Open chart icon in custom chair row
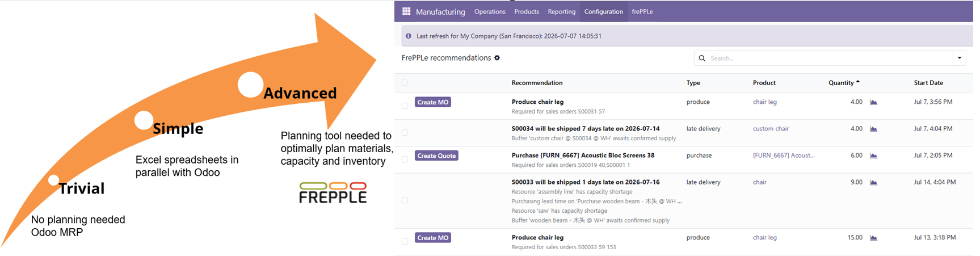Image resolution: width=980 pixels, height=256 pixels. (873, 129)
